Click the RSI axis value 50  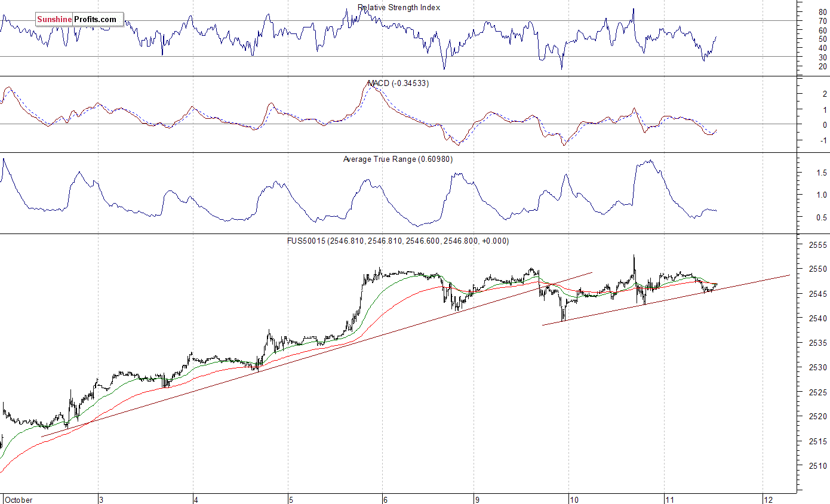(823, 39)
